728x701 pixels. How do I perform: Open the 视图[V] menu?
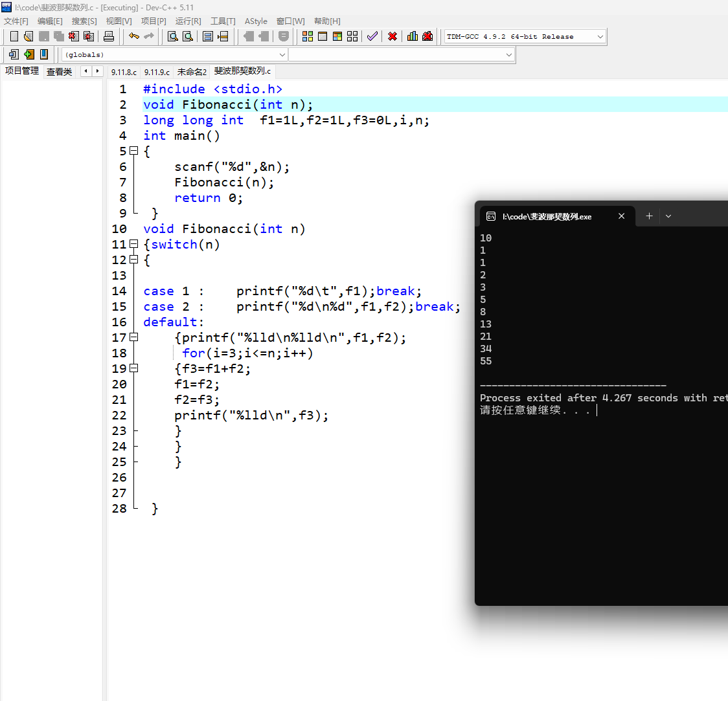click(119, 21)
